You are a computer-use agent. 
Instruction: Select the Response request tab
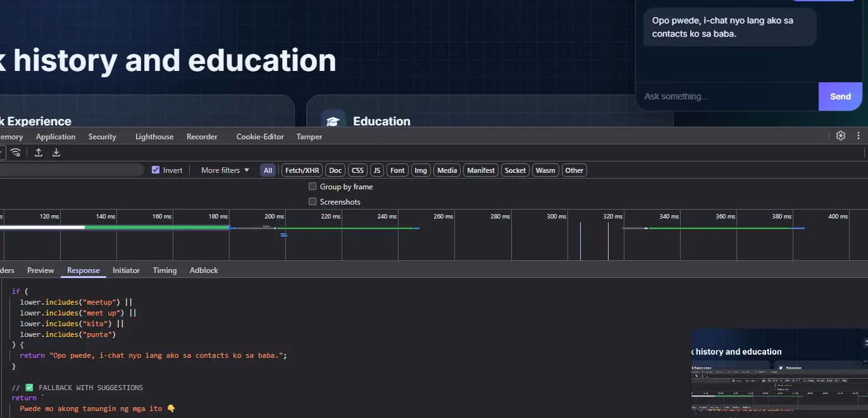pos(84,270)
